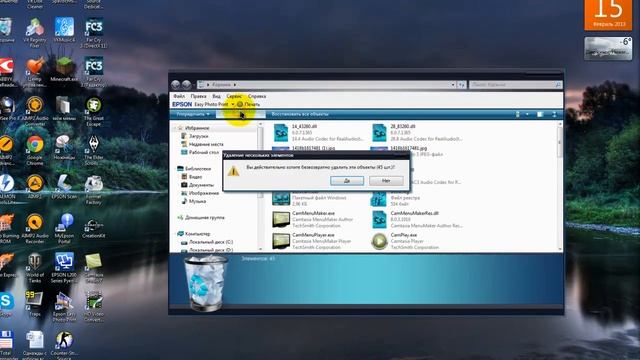The image size is (640, 360).
Task: Select the CamMenuPlayer.exe file
Action: 312,241
